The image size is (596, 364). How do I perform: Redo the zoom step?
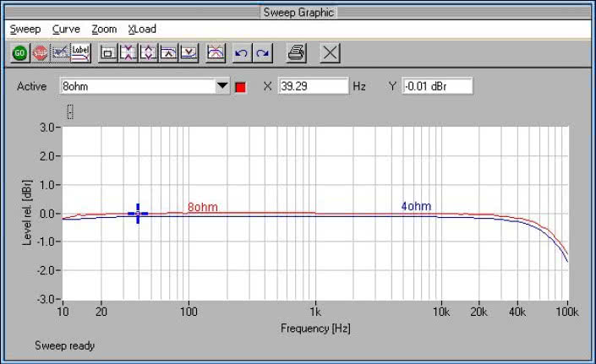point(263,52)
